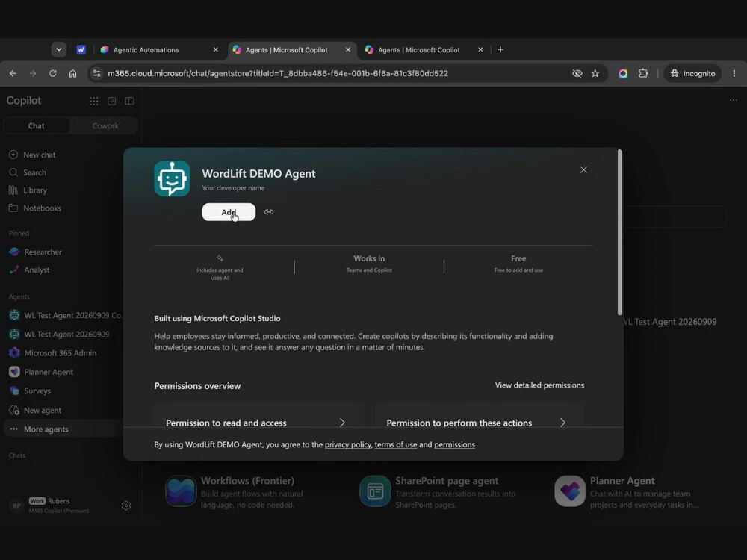Open SharePoint page agent card
Screen dimensions: 747x560
(438, 492)
